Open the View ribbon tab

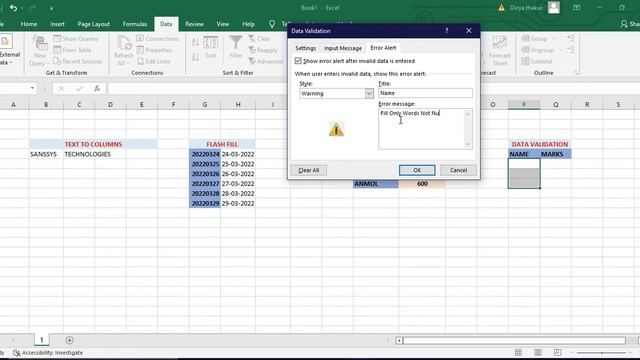pyautogui.click(x=222, y=24)
